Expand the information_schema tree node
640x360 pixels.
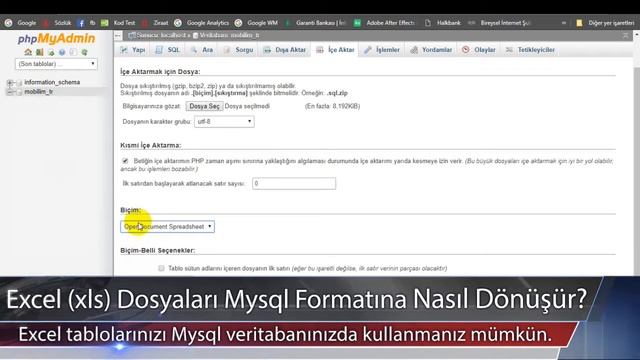pyautogui.click(x=10, y=82)
